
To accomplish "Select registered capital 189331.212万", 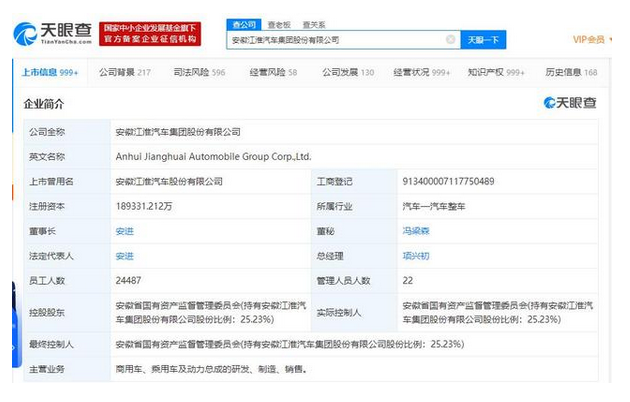I will tap(144, 206).
